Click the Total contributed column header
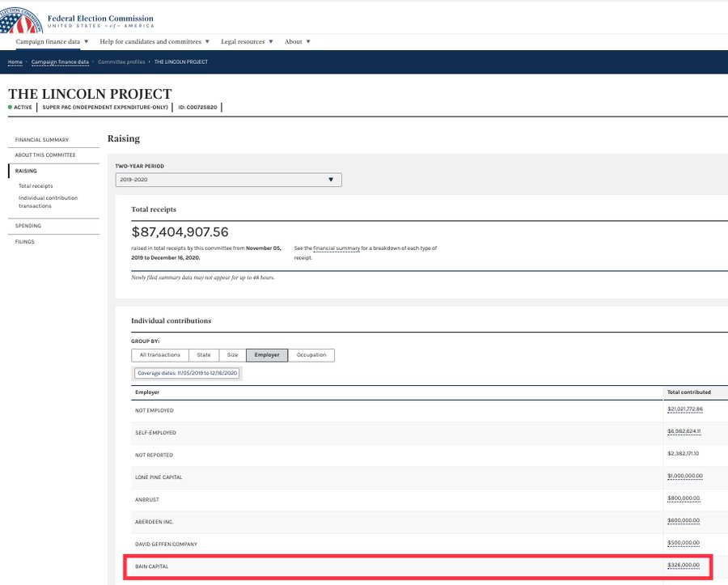The height and width of the screenshot is (585, 728). pyautogui.click(x=689, y=392)
